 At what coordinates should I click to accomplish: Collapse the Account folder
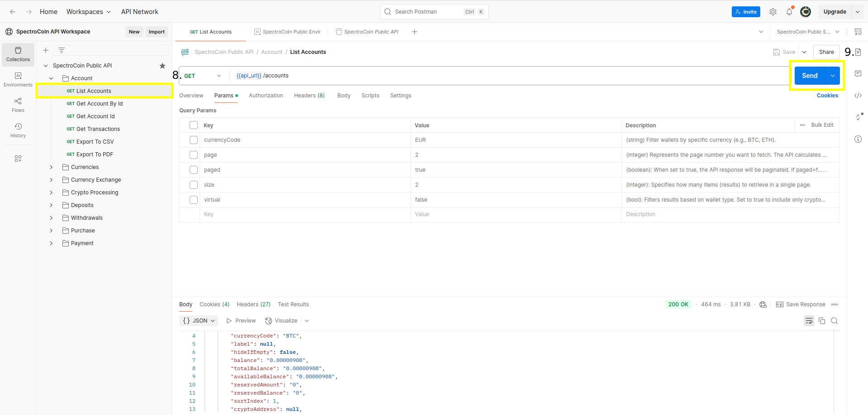(x=51, y=78)
